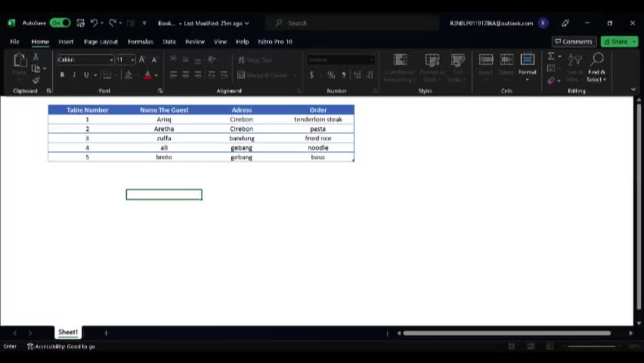The height and width of the screenshot is (363, 644).
Task: Apply Font Color red A
Action: click(x=147, y=75)
